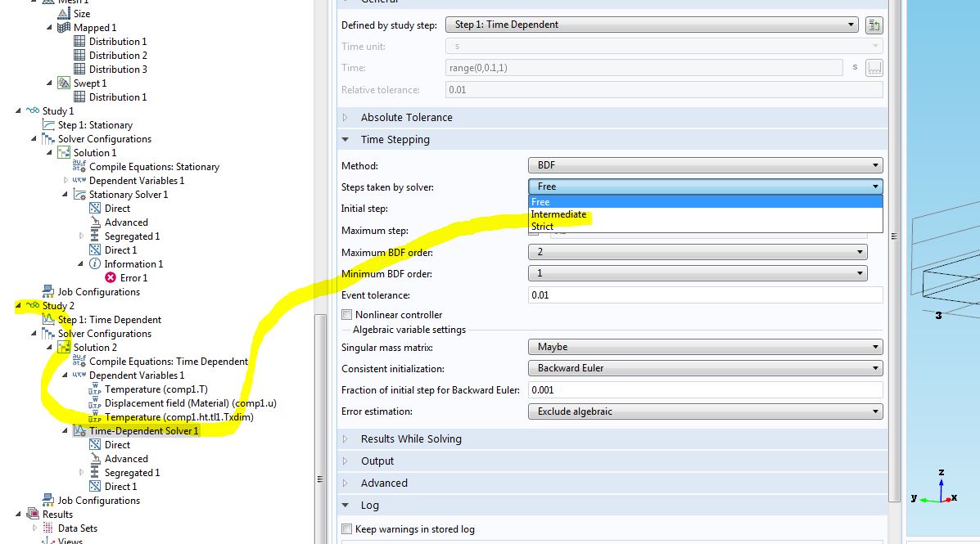This screenshot has height=544, width=980.
Task: Select the Swept 1 mesh icon
Action: click(65, 83)
